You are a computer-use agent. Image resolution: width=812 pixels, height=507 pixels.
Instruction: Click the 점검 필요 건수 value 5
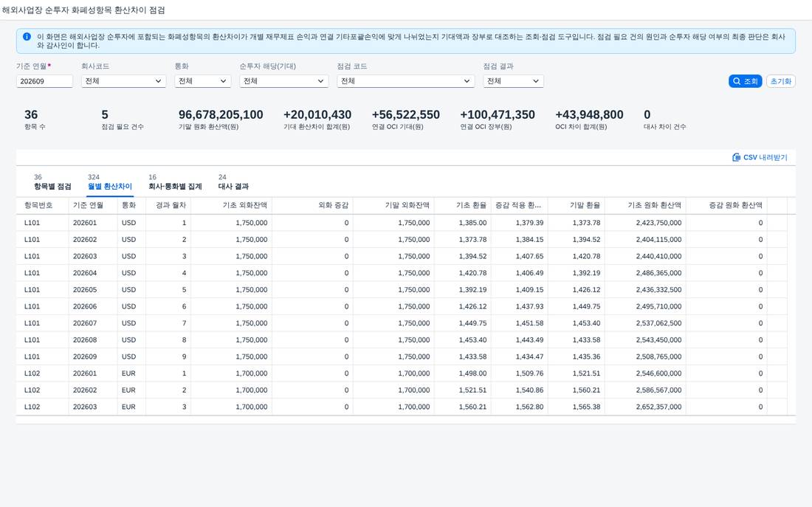tap(105, 115)
